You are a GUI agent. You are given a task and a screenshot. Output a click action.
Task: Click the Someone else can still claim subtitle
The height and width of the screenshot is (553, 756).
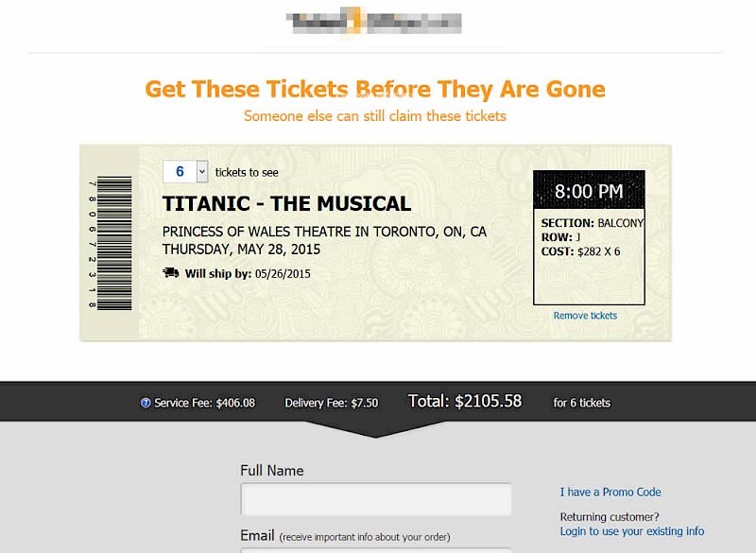(375, 116)
